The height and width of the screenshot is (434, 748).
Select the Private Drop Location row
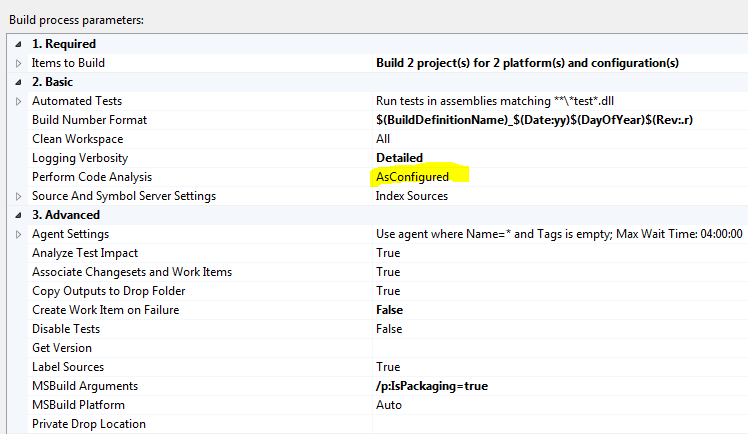pos(89,424)
